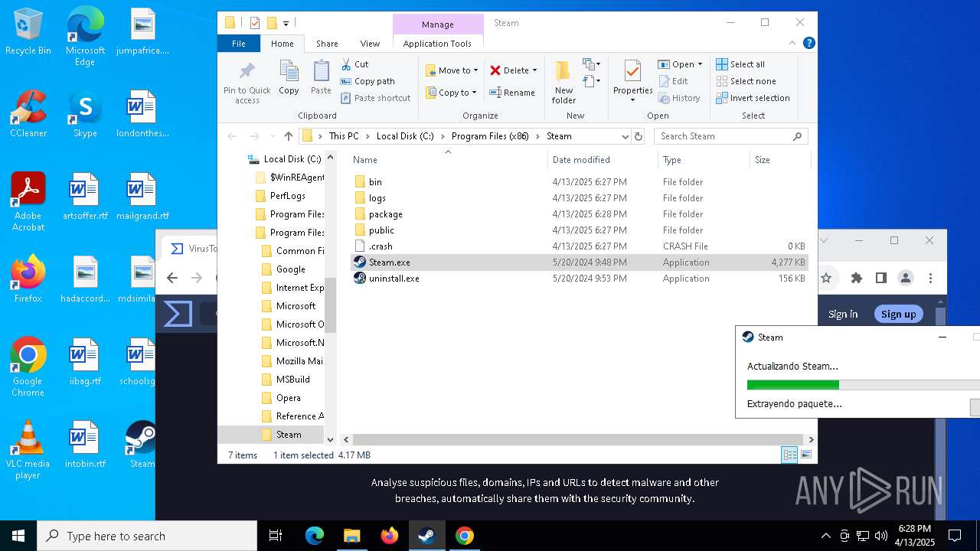
Task: Open the File menu tab
Action: coord(239,44)
